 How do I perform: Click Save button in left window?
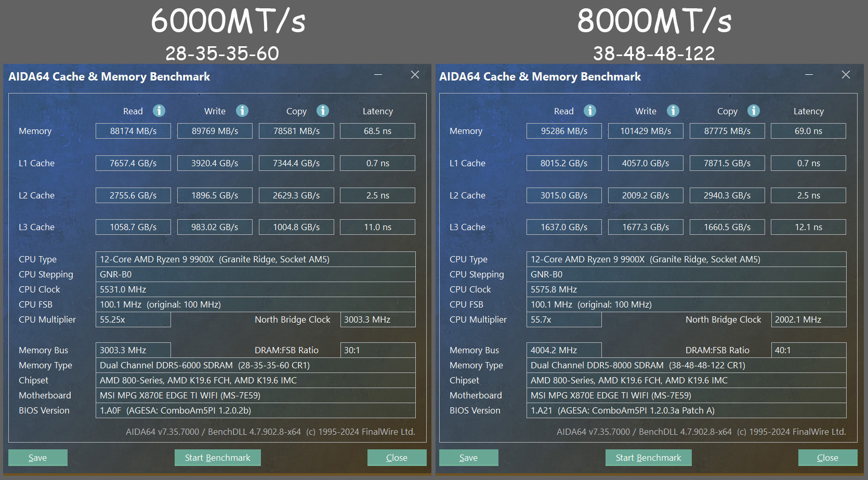click(38, 458)
